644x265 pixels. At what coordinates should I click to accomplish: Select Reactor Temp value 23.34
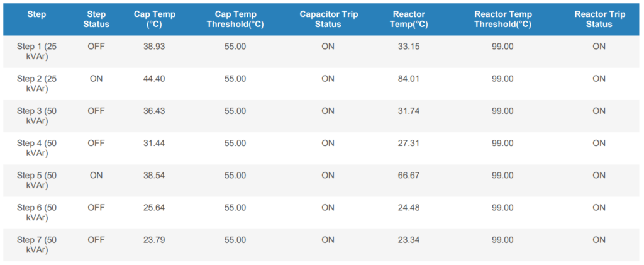tap(409, 240)
